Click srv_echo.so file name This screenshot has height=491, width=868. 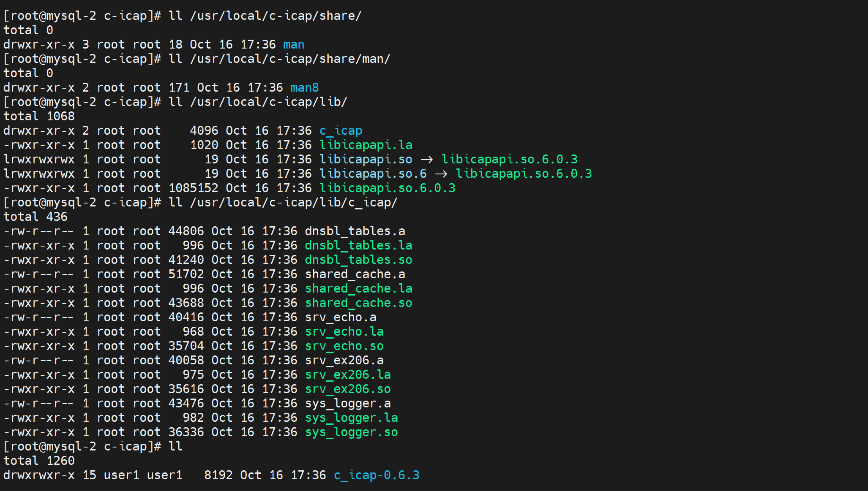344,346
